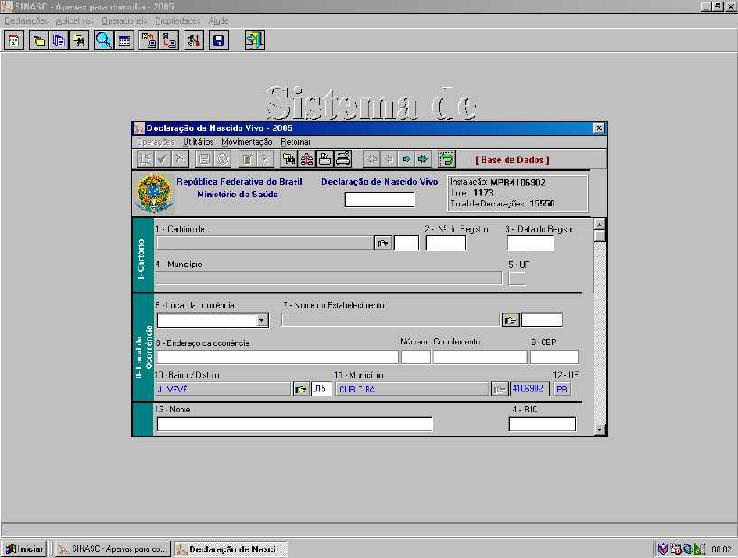Image resolution: width=738 pixels, height=558 pixels.
Task: Click the Retornar menu item
Action: pyautogui.click(x=295, y=142)
